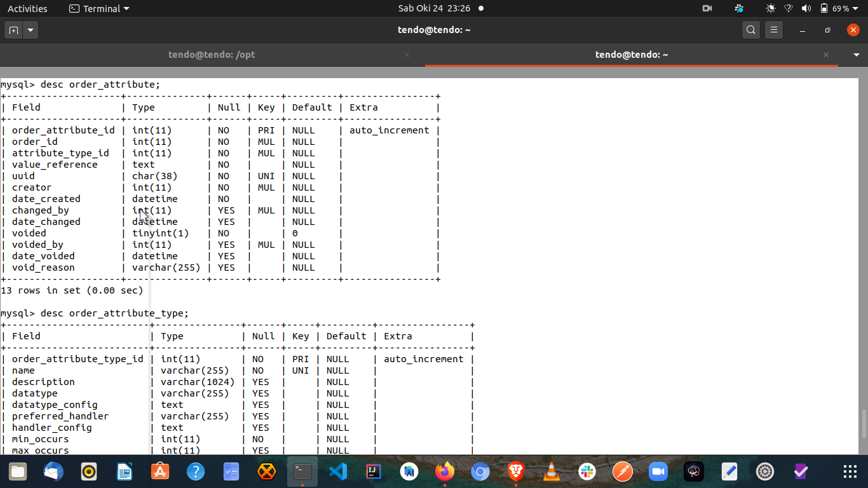868x488 pixels.
Task: Open Slack from the dock
Action: [587, 471]
